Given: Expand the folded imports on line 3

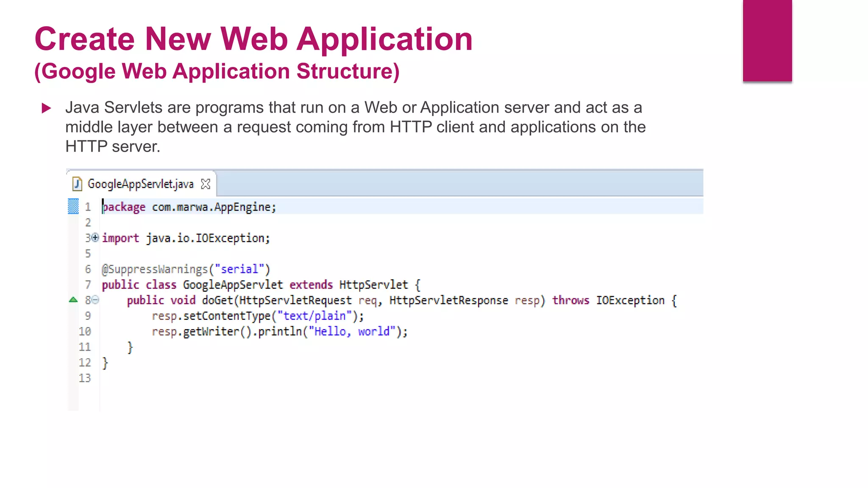Looking at the screenshot, I should click(95, 238).
